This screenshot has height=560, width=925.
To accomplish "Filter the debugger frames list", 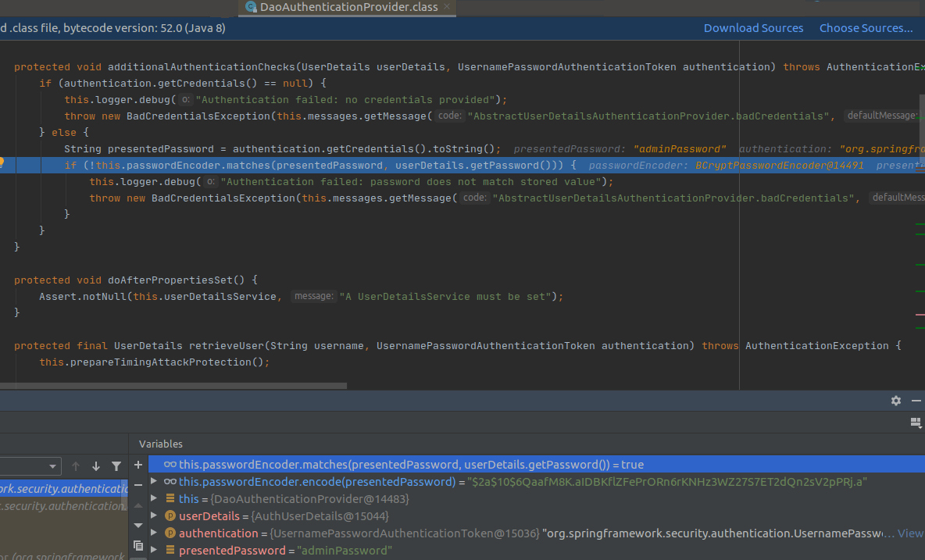I will (116, 466).
